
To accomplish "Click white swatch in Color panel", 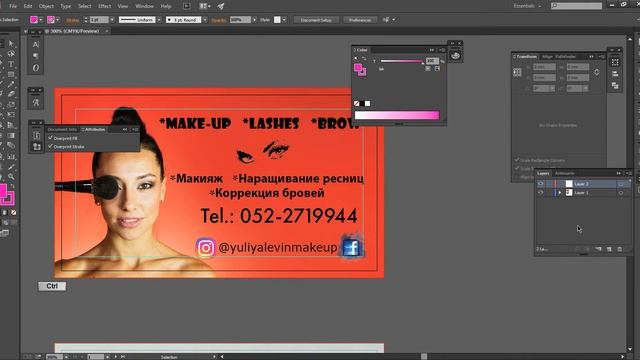I will [367, 104].
